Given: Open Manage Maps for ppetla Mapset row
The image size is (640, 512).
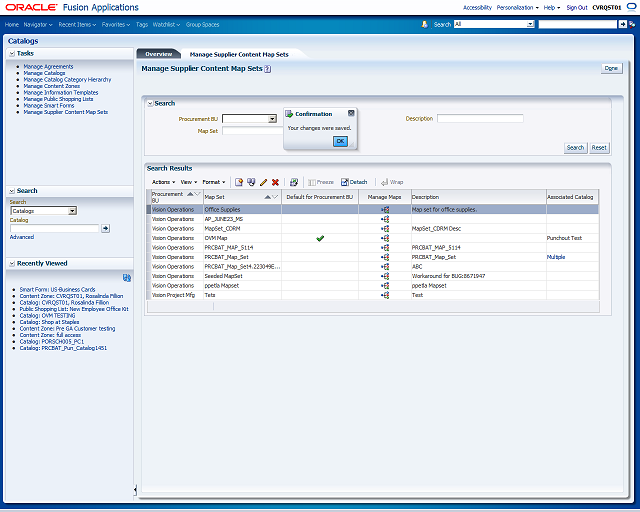Looking at the screenshot, I should pyautogui.click(x=385, y=285).
